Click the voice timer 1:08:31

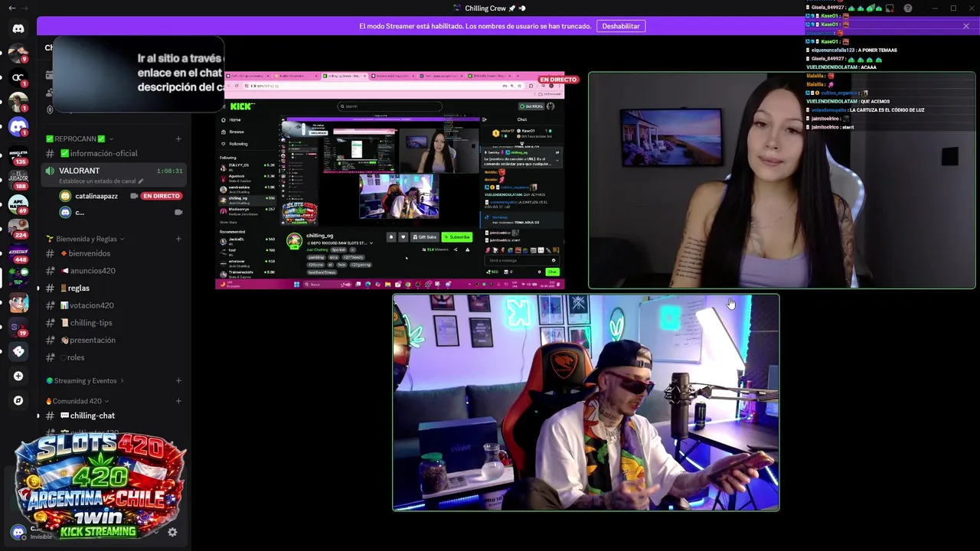click(169, 171)
